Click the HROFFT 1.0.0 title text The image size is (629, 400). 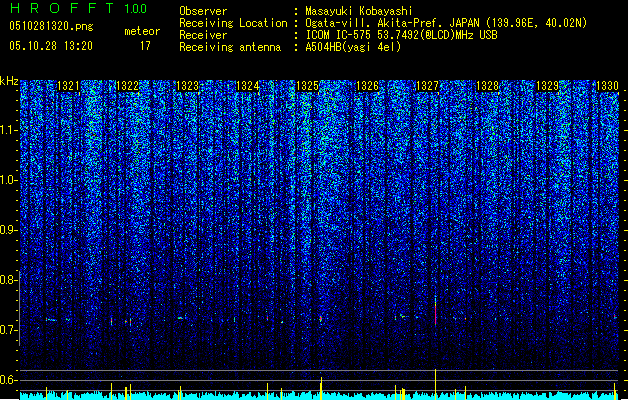(78, 8)
